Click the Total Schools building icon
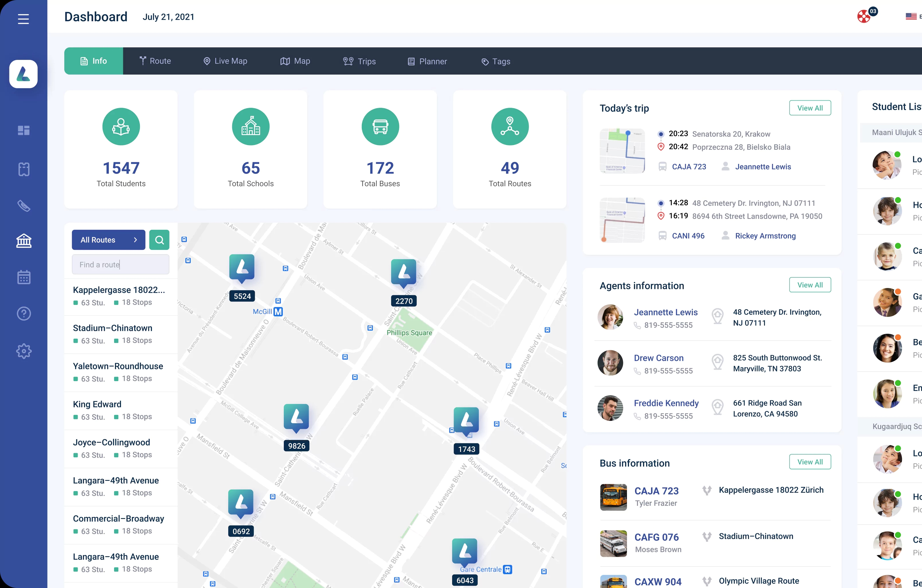922x588 pixels. pyautogui.click(x=251, y=127)
